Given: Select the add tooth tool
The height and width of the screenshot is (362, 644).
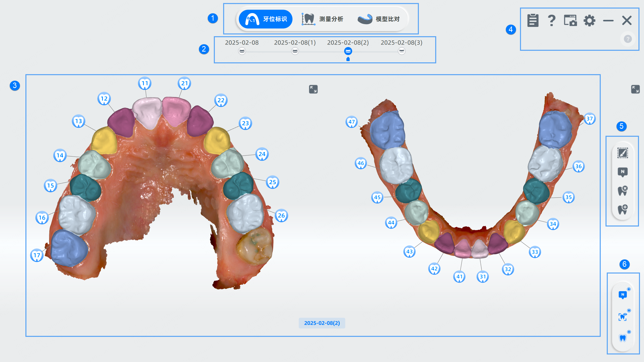Looking at the screenshot, I should 623,209.
